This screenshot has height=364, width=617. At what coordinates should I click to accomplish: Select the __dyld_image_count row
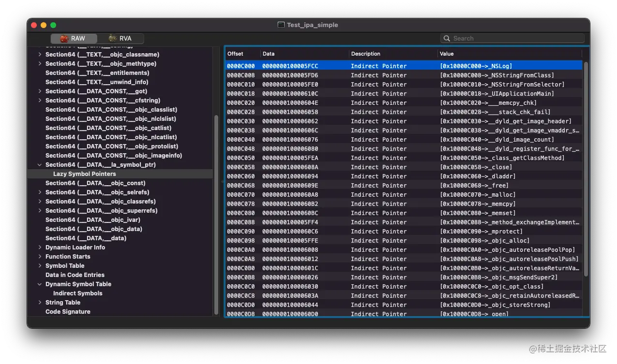tap(404, 140)
